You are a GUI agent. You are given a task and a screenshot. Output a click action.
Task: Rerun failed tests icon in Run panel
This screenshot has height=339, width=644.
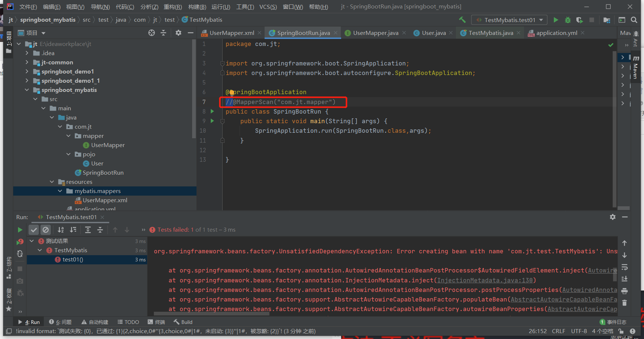point(20,242)
